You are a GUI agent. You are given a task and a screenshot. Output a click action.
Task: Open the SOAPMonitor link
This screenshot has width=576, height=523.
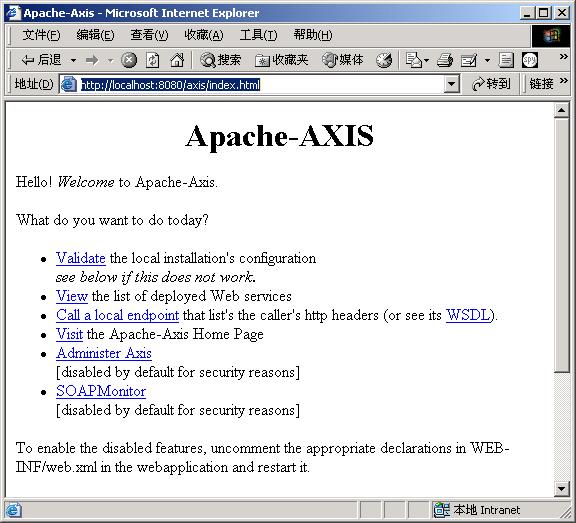pos(101,391)
